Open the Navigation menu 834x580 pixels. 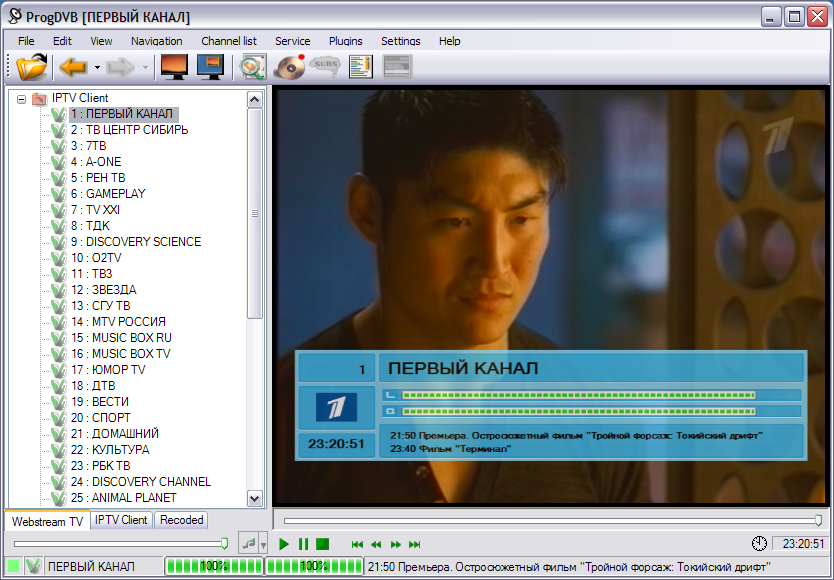click(156, 41)
